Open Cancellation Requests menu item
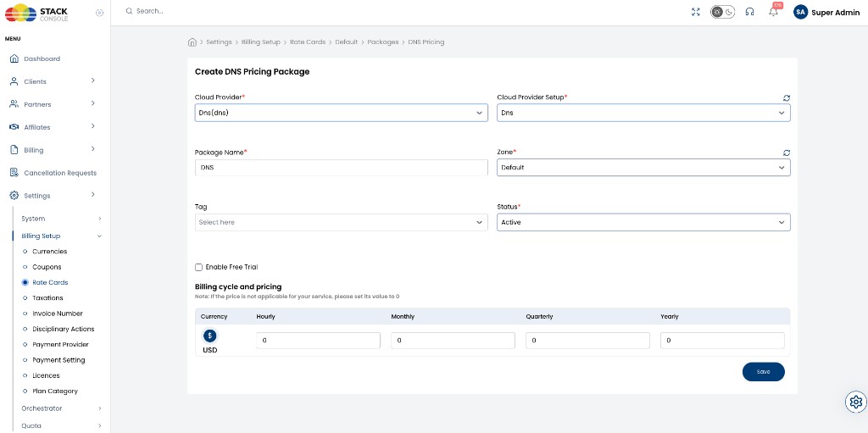 60,173
